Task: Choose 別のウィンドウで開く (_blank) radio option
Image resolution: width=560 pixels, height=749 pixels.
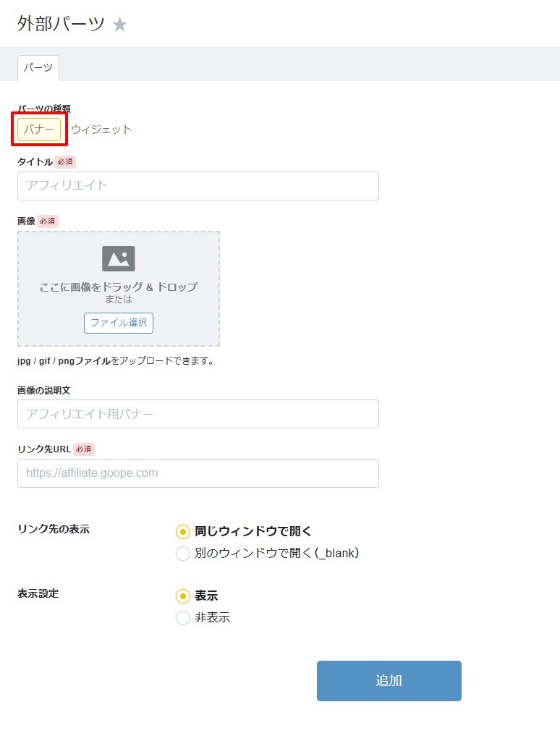Action: (x=183, y=554)
